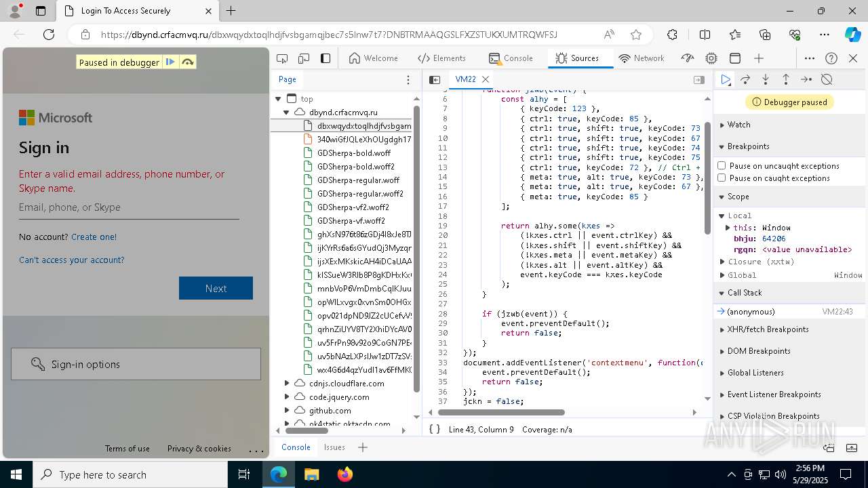Expand the Closure (xxtw) scope
Viewport: 868px width, 488px height.
(722, 262)
